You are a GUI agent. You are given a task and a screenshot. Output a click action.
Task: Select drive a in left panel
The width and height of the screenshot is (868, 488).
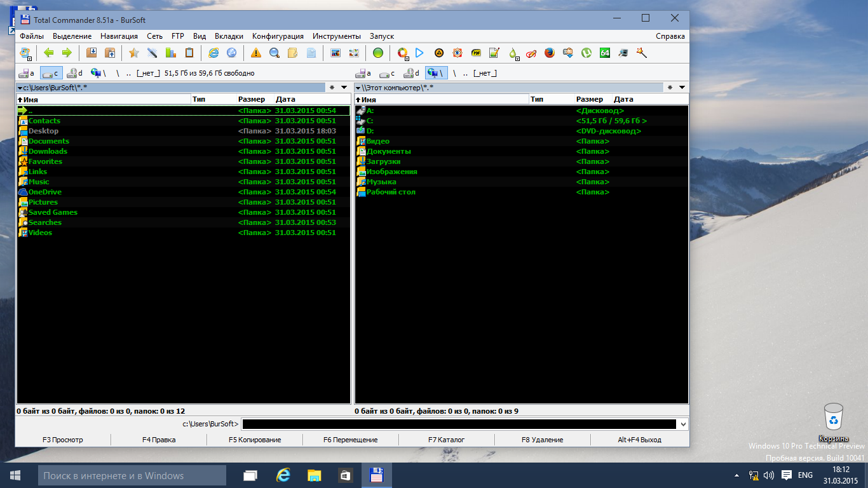point(27,73)
